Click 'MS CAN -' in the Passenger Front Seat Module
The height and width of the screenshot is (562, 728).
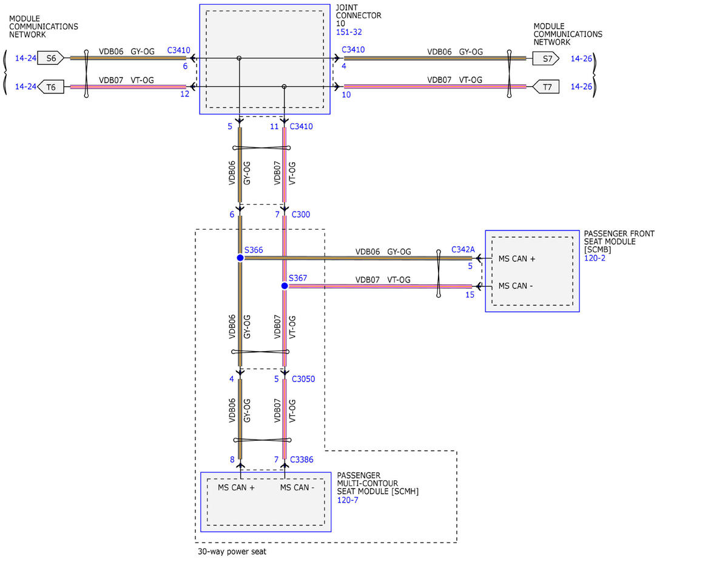tap(516, 286)
